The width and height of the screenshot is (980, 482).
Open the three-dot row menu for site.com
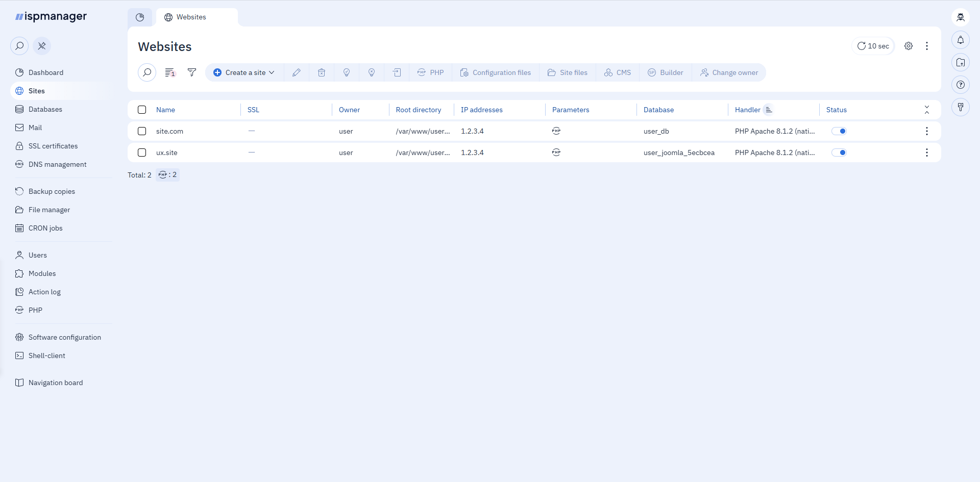coord(927,131)
